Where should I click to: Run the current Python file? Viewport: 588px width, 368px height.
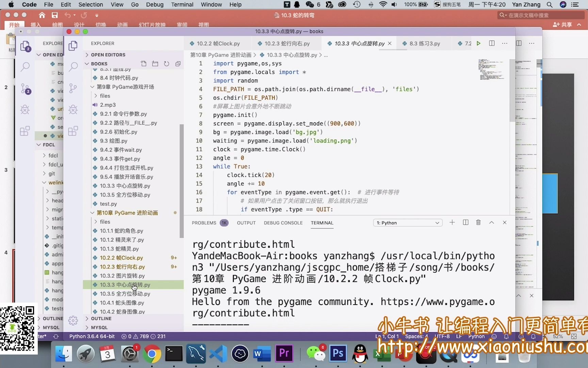(479, 43)
